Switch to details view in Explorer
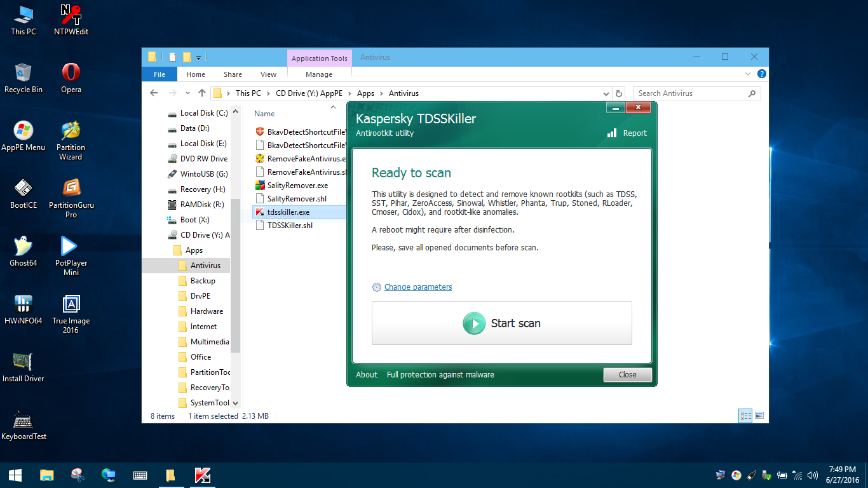Viewport: 868px width, 488px height. tap(745, 416)
